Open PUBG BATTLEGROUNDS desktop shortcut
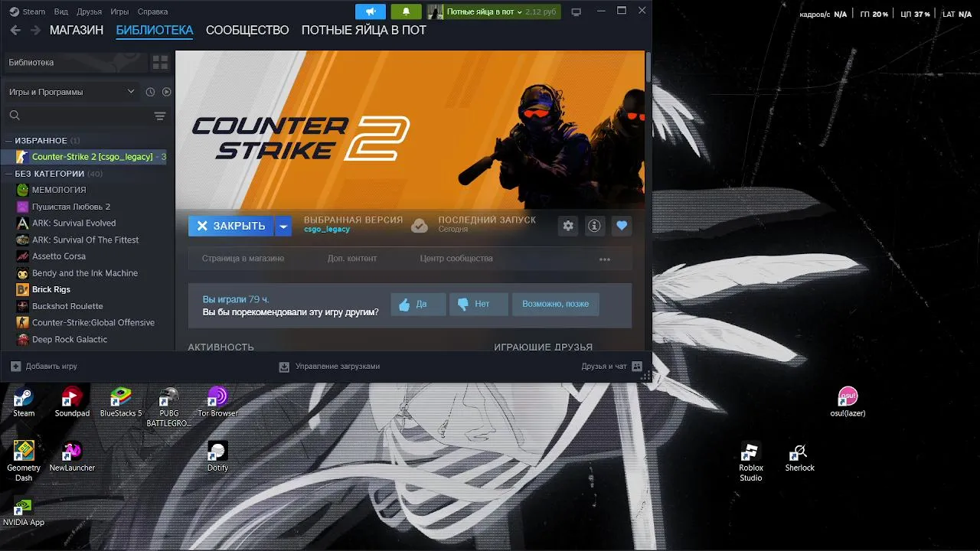 click(168, 407)
